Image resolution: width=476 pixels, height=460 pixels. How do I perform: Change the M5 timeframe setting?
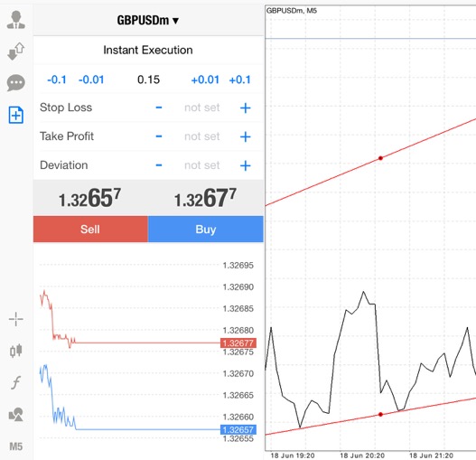tap(15, 446)
